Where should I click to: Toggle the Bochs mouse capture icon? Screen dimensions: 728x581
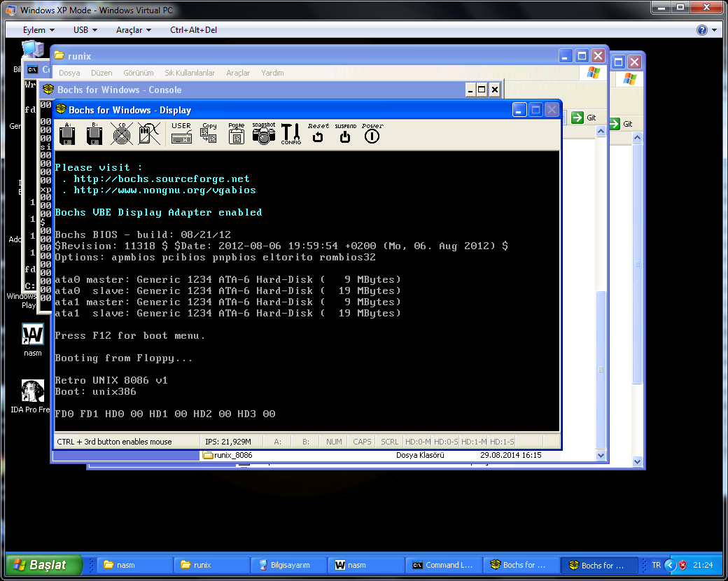(149, 134)
